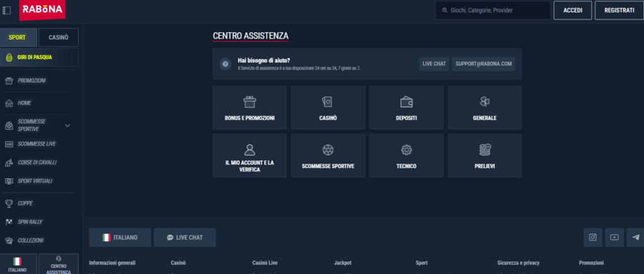Screen dimensions: 644x274
Task: Switch to the Casinò tab
Action: pyautogui.click(x=58, y=37)
